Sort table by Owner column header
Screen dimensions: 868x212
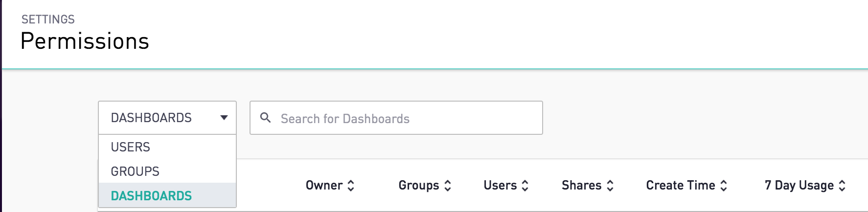point(324,186)
